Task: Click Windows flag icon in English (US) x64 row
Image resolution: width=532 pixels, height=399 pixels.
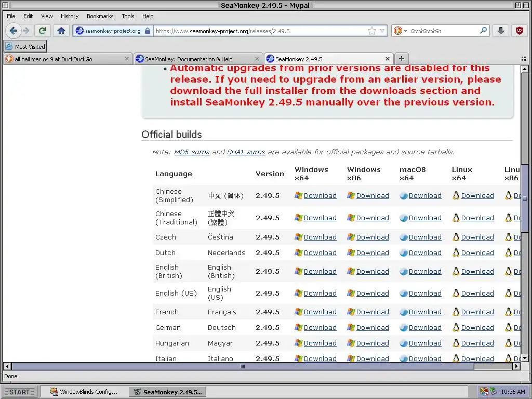Action: 298,294
